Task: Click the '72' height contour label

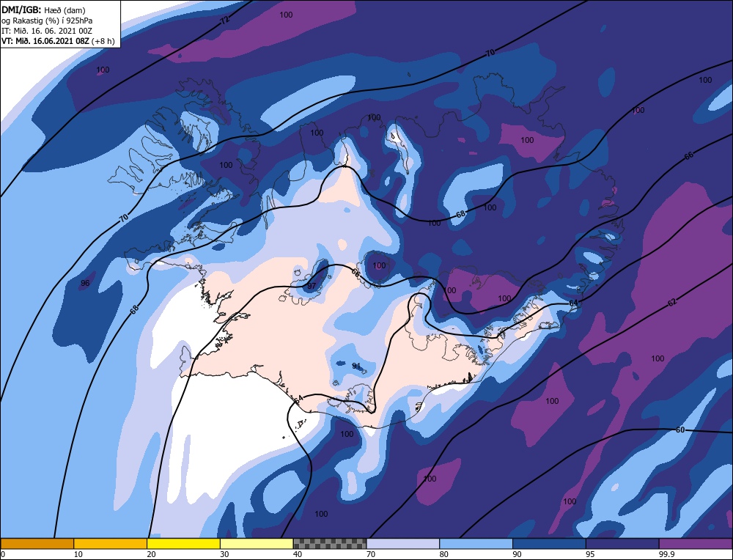Action: [225, 21]
